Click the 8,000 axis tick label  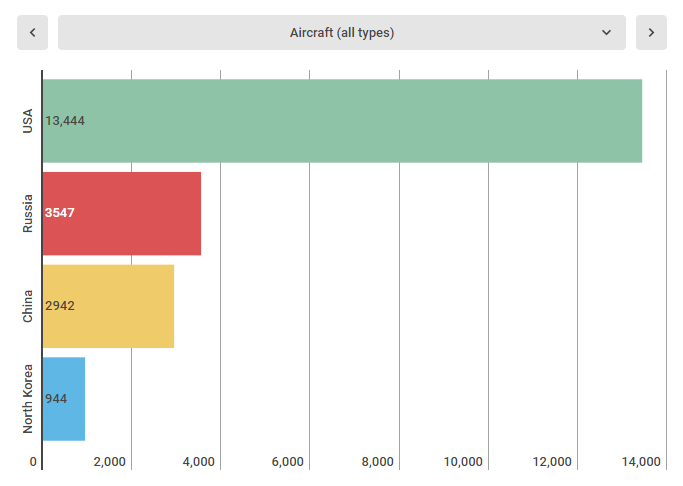pyautogui.click(x=377, y=462)
